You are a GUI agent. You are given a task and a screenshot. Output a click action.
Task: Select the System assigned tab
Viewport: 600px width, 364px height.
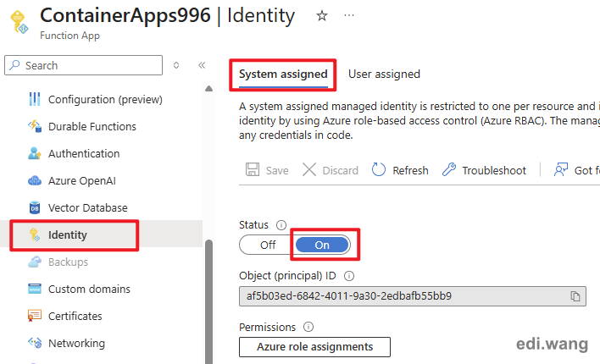point(283,74)
